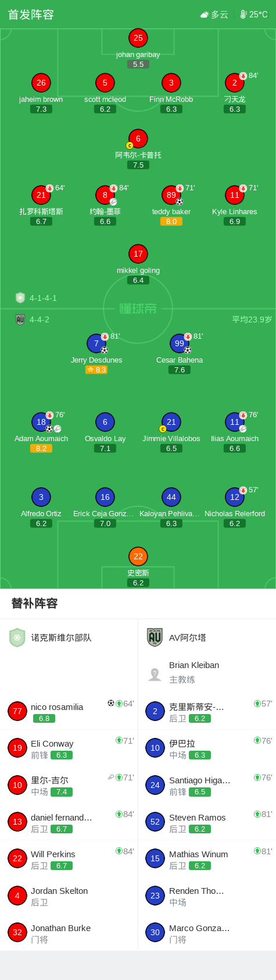Select teddy baker number 89 badge
The image size is (276, 980).
(x=171, y=195)
